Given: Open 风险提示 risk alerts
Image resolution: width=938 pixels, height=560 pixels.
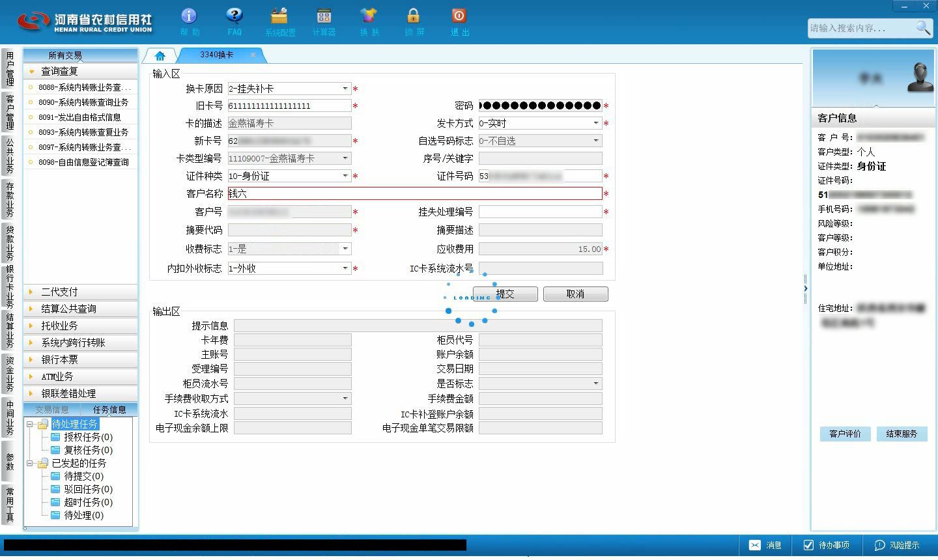Looking at the screenshot, I should click(897, 545).
